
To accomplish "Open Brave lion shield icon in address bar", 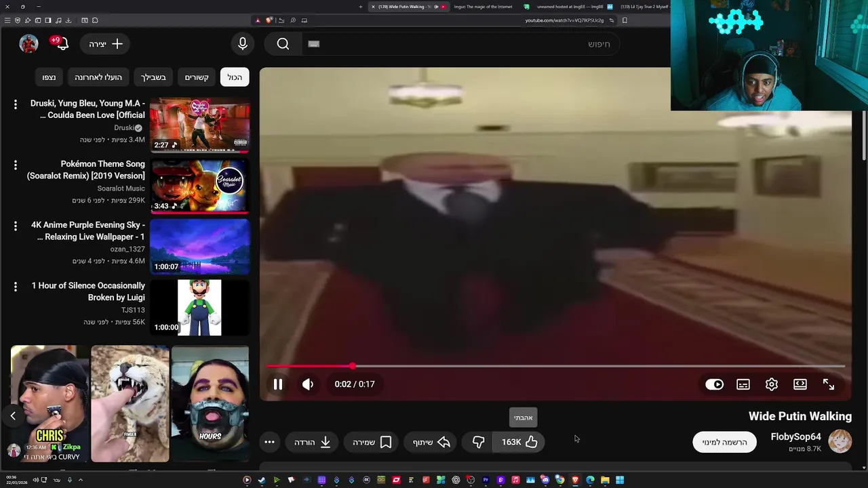I will [269, 20].
